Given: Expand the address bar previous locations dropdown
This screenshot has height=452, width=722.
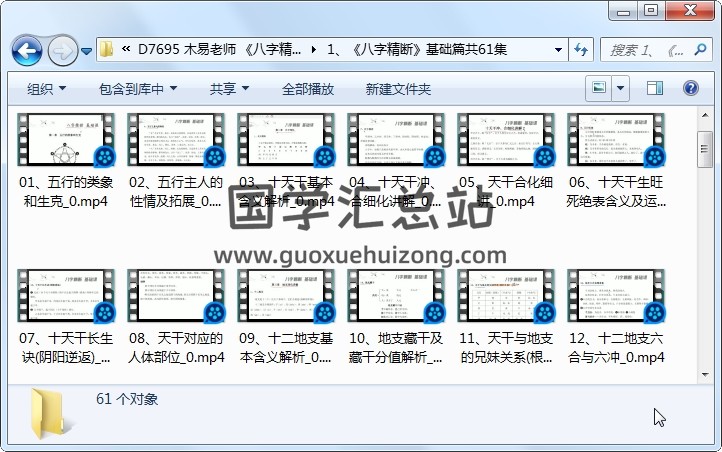Looking at the screenshot, I should (557, 49).
